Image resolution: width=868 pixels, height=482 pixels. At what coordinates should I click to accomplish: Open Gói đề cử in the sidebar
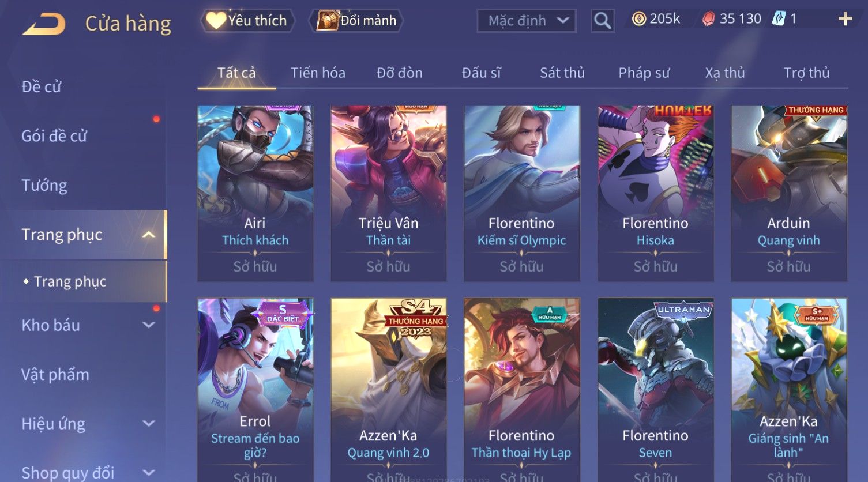pyautogui.click(x=54, y=136)
